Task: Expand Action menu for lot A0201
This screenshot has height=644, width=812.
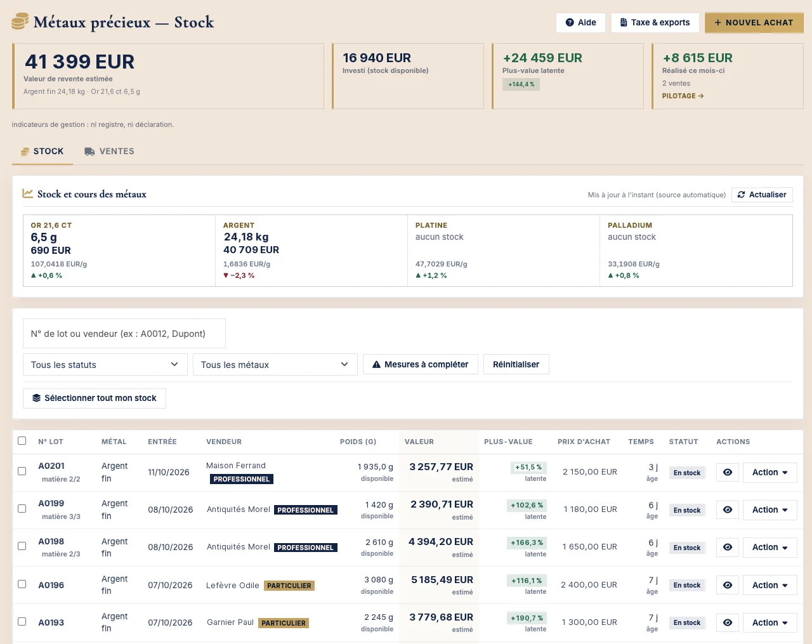Action: pos(770,472)
